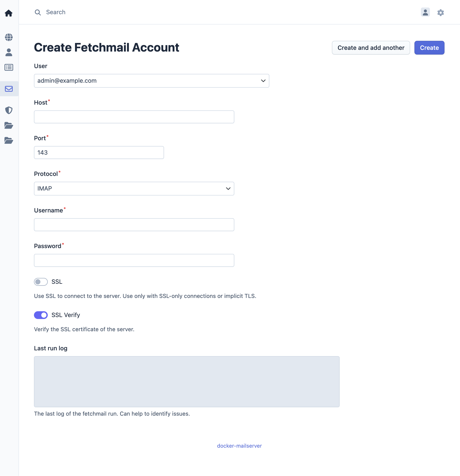Open the settings gear icon
The height and width of the screenshot is (476, 460).
(x=441, y=12)
